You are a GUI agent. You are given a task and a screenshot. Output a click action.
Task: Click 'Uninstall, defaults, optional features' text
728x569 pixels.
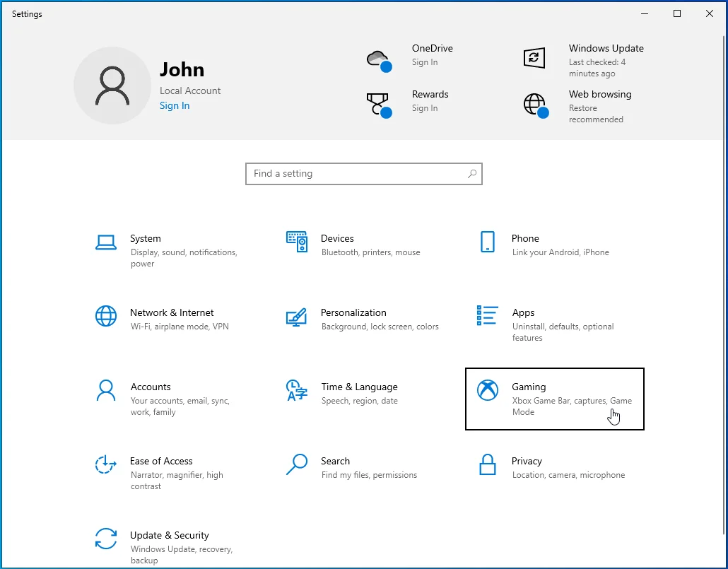pos(563,332)
